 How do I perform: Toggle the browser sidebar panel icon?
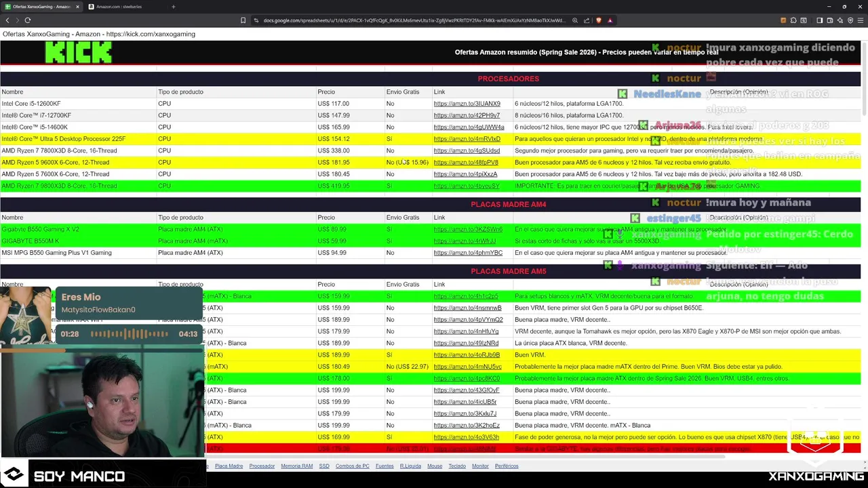(x=819, y=20)
